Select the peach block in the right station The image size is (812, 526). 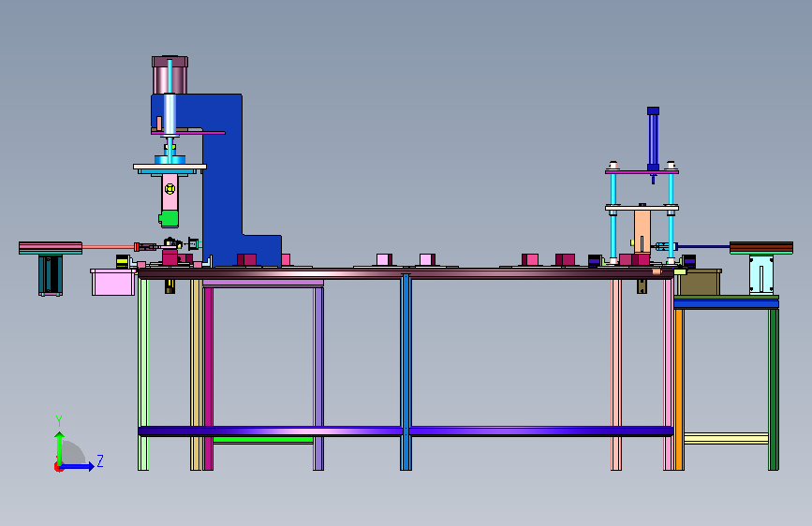(x=642, y=232)
